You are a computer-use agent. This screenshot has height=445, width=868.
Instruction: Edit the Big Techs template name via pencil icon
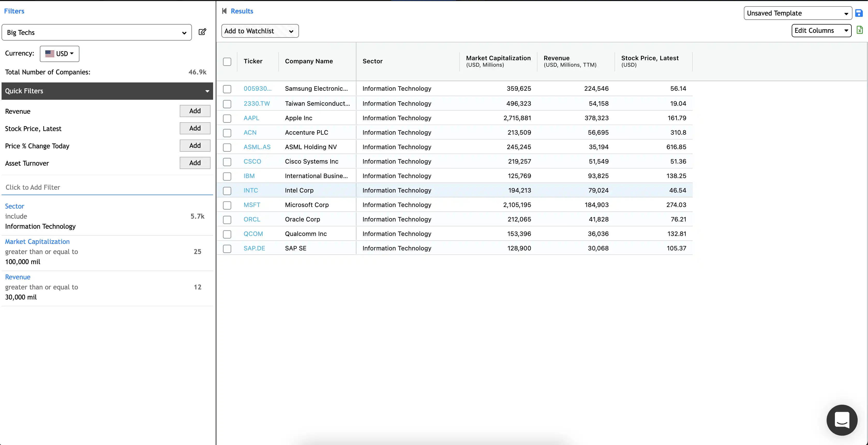[x=203, y=32]
